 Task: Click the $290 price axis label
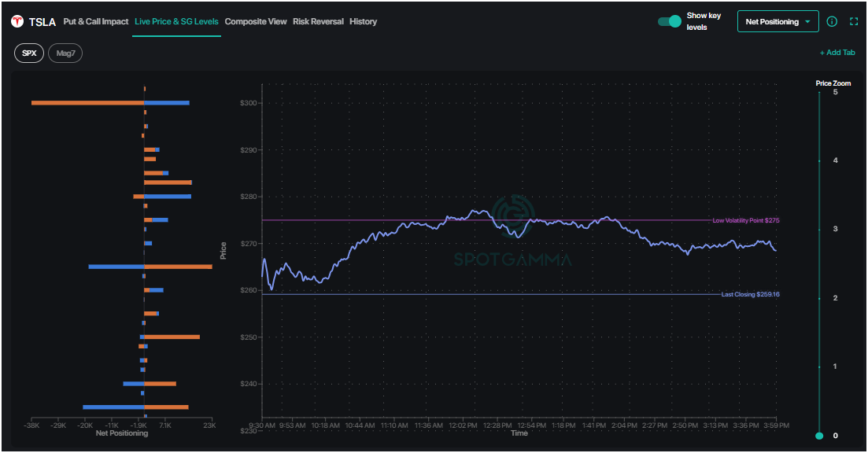[249, 150]
